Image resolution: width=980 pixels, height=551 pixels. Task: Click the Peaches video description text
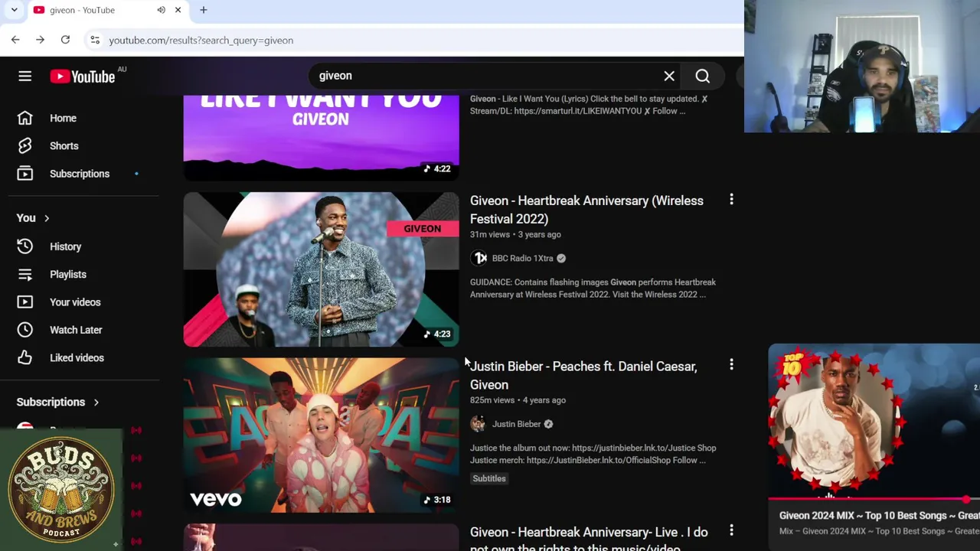click(x=593, y=454)
